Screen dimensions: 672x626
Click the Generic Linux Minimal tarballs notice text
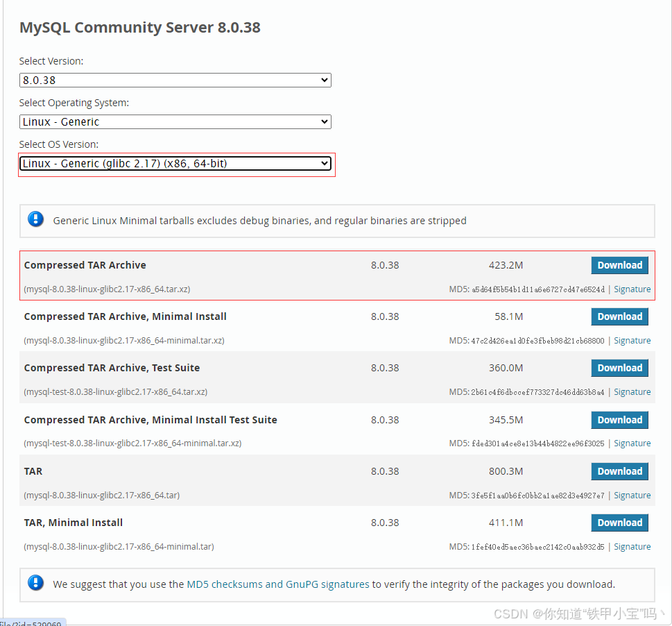(259, 221)
